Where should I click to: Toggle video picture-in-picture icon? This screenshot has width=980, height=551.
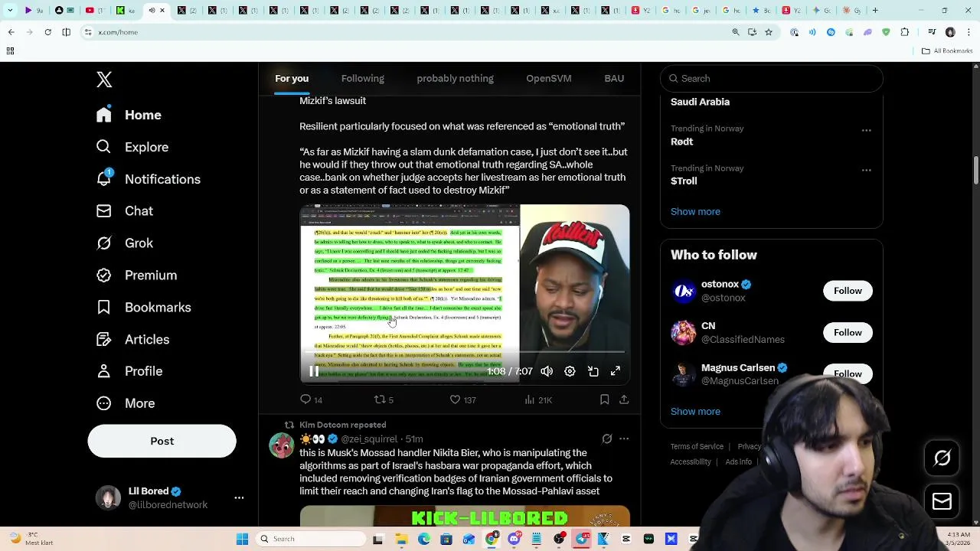click(x=593, y=371)
